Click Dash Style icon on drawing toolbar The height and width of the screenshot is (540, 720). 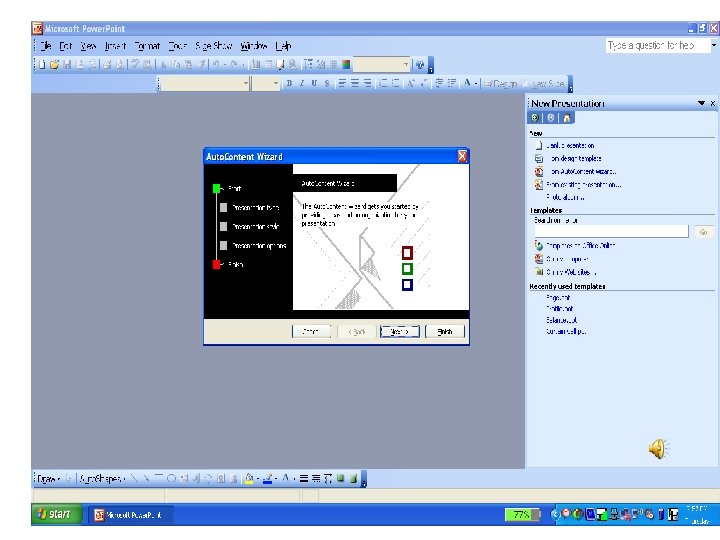(x=316, y=479)
